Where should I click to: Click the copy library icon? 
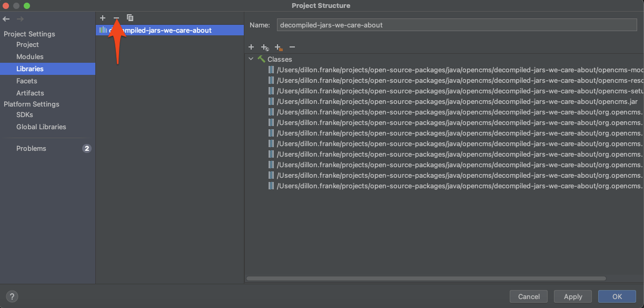130,18
